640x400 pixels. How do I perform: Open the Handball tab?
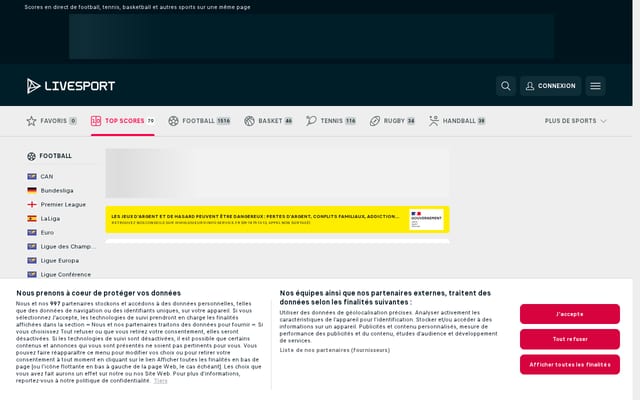coord(457,121)
